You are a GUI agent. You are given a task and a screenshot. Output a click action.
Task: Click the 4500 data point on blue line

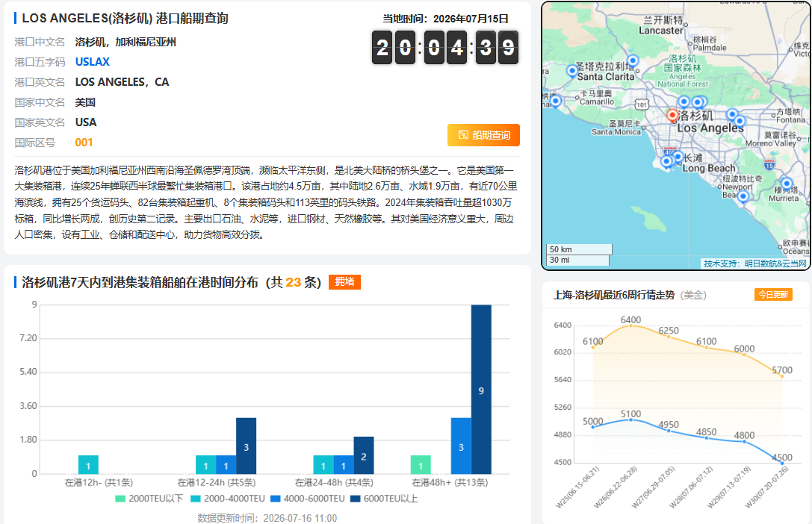tap(782, 463)
